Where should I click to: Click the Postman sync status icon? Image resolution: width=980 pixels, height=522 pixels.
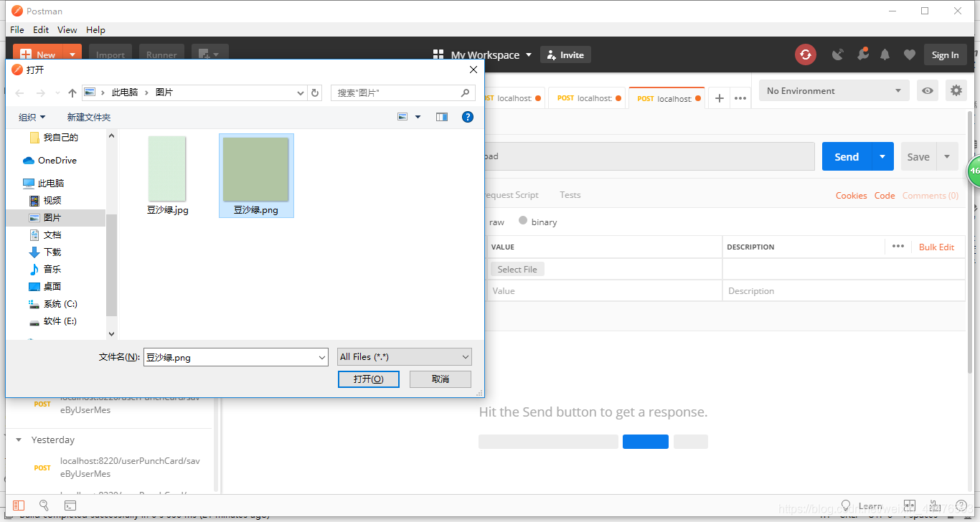click(806, 54)
